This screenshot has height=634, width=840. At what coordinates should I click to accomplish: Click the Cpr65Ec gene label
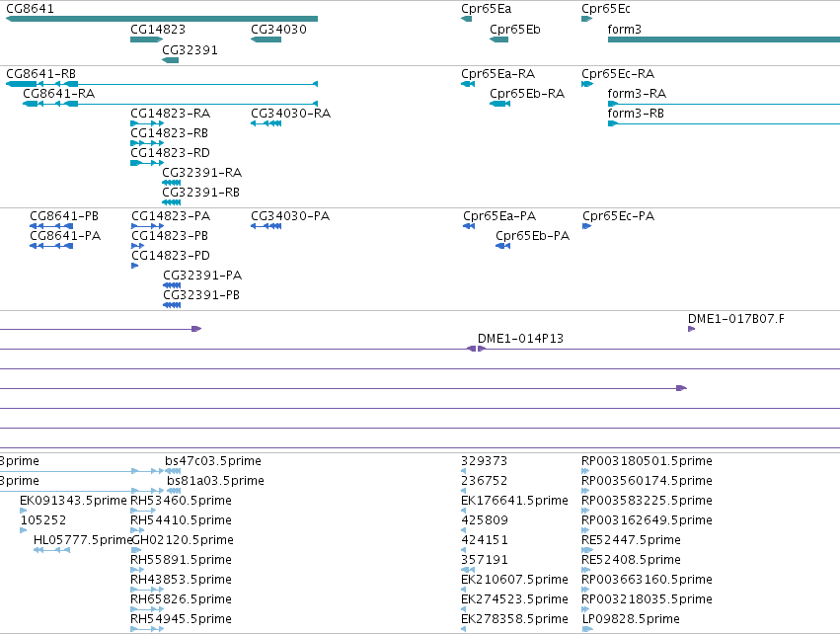(606, 9)
